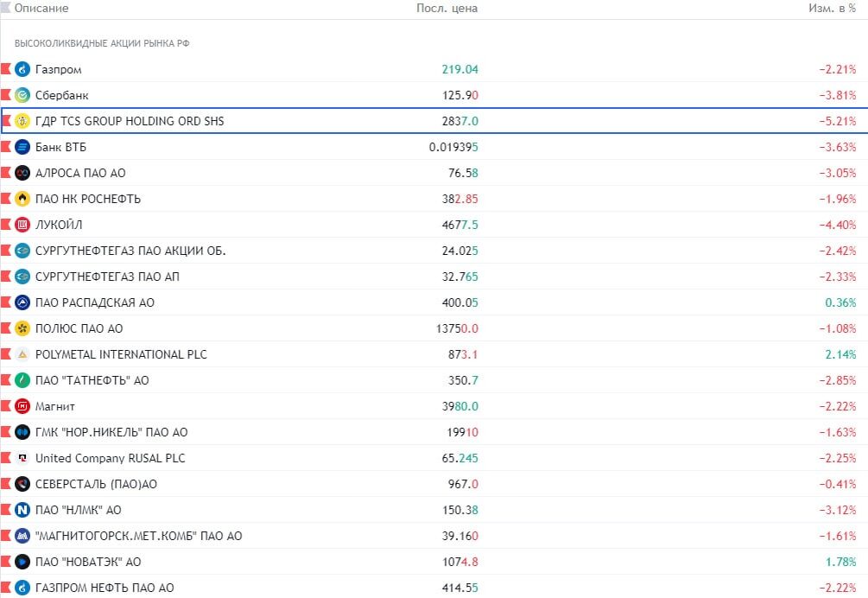Select United Company RUSAL PLC name
The height and width of the screenshot is (598, 868).
click(x=111, y=458)
